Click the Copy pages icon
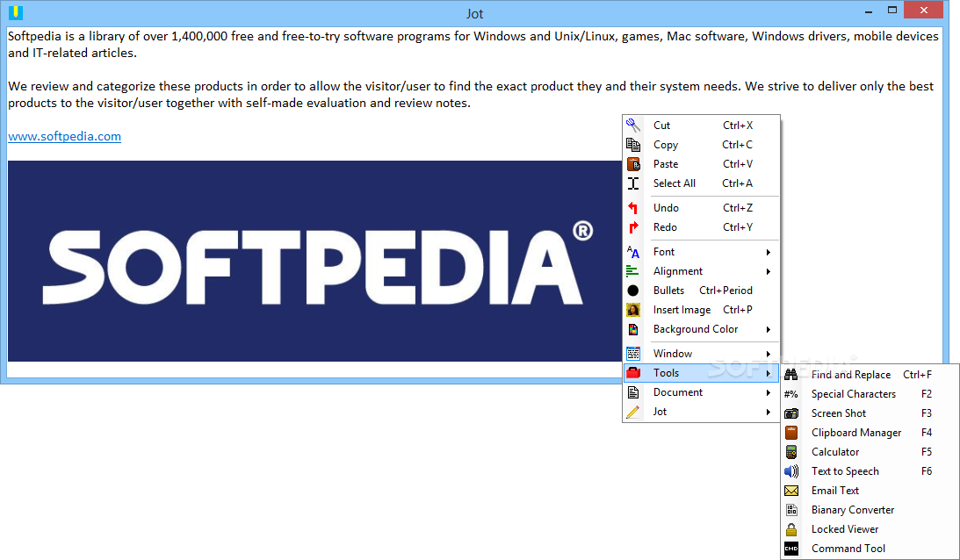The width and height of the screenshot is (960, 560). (x=633, y=145)
